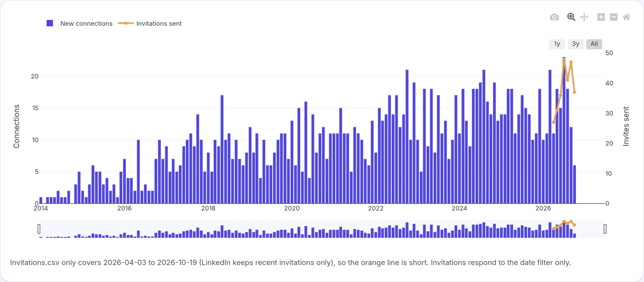This screenshot has width=644, height=282.
Task: Set range selector to 3y
Action: (x=576, y=44)
